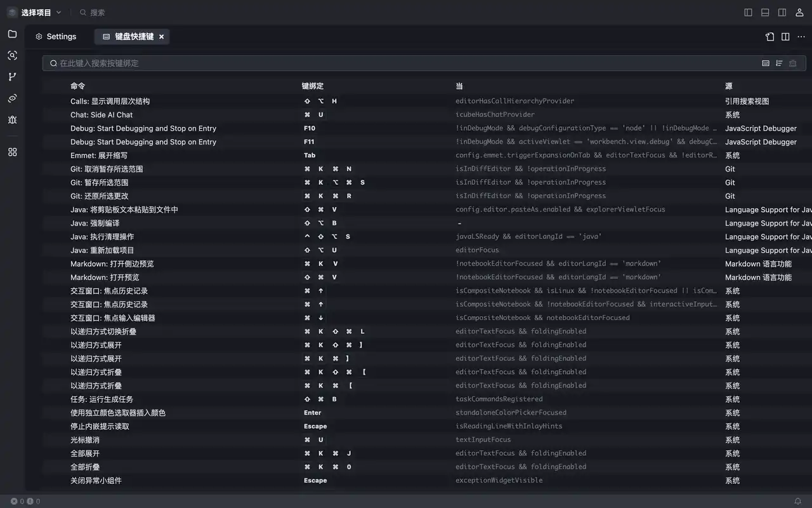The height and width of the screenshot is (508, 812).
Task: Click the 当 column header
Action: pos(459,86)
